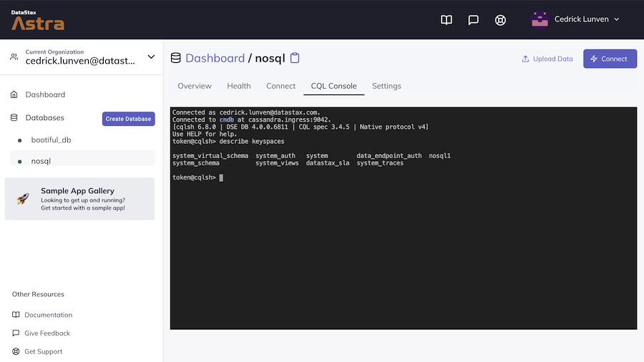Click the nosql1 keyspace name in console
The image size is (644, 362).
click(x=439, y=155)
